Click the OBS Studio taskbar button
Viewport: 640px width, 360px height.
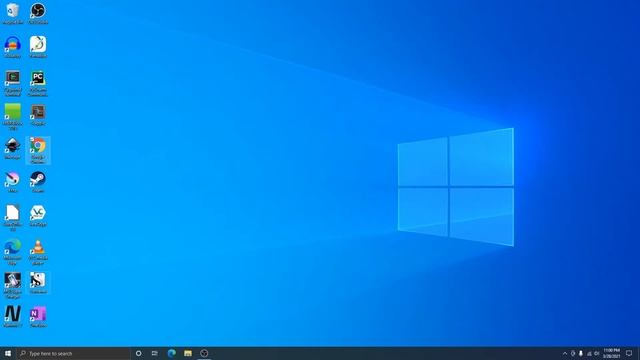(x=204, y=353)
